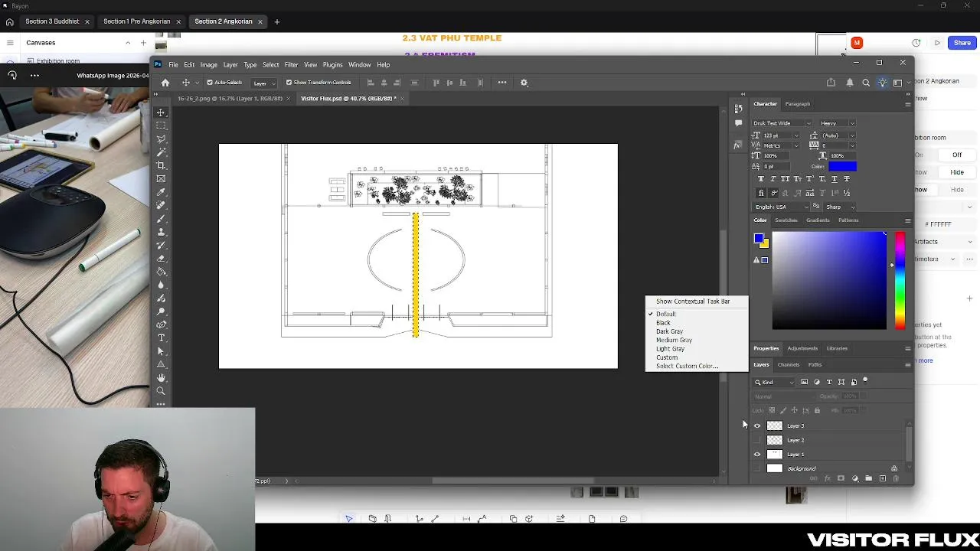Toggle Off option in Rayon side panel
Image resolution: width=980 pixels, height=551 pixels.
click(x=957, y=155)
